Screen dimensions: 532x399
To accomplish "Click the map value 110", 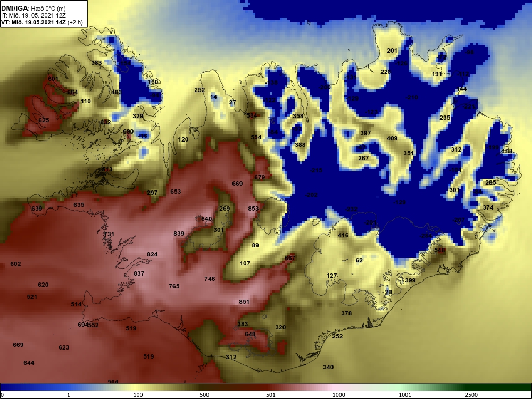I will [86, 101].
